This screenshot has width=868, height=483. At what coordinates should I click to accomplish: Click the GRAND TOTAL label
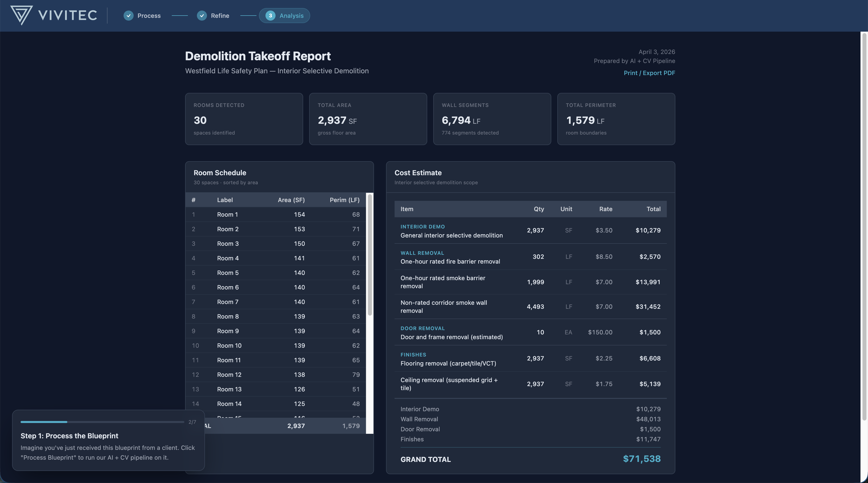point(425,459)
